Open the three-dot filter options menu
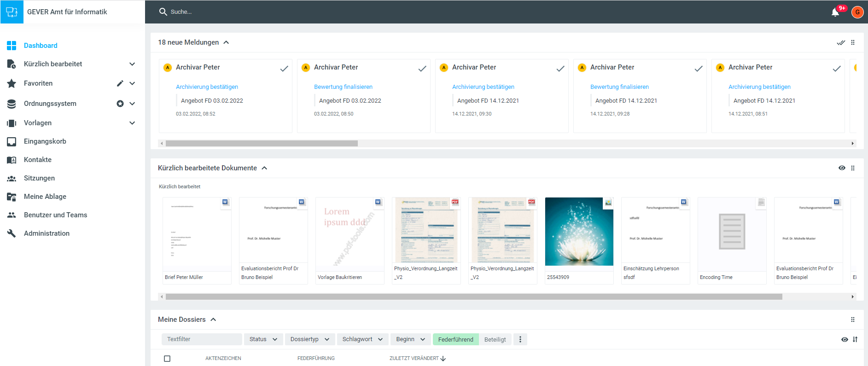Screen dimensions: 868x366 click(520, 339)
